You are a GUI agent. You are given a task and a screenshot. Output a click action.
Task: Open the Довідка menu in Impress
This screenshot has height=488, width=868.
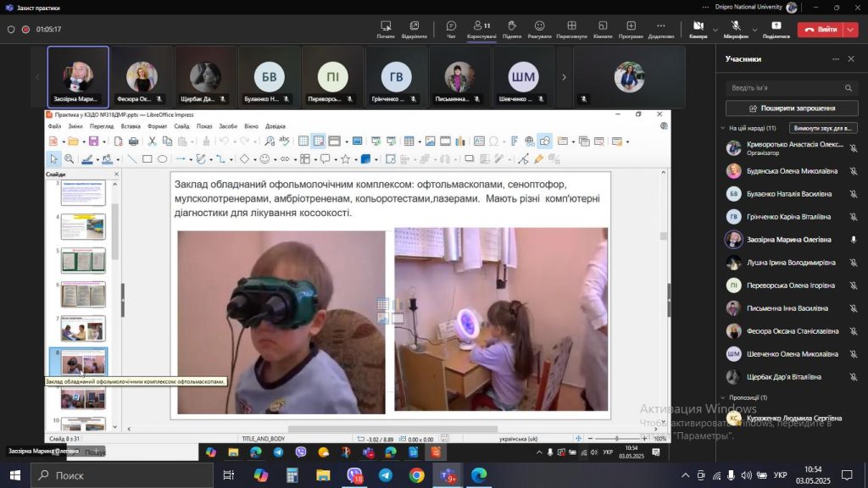click(x=275, y=126)
